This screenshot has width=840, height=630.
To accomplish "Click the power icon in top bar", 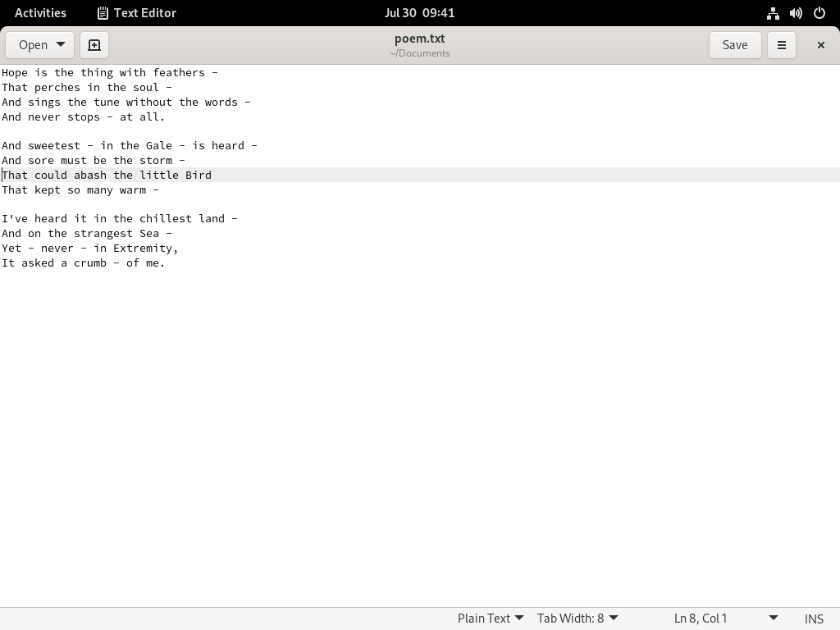I will 819,13.
